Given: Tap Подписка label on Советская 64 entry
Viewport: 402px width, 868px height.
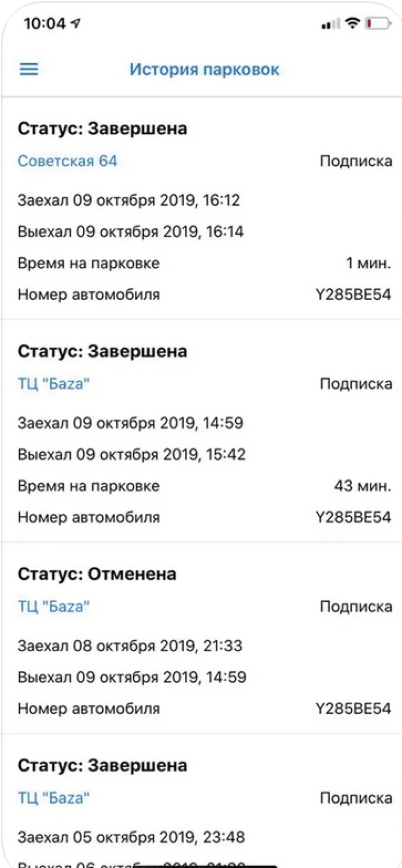Looking at the screenshot, I should 356,161.
